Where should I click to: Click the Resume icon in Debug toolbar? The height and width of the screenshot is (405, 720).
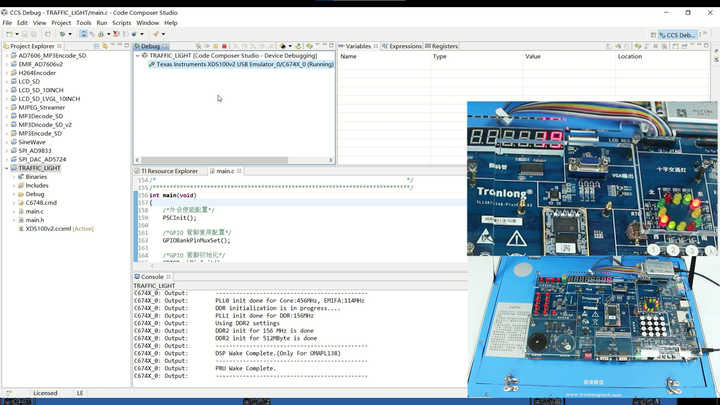click(208, 46)
